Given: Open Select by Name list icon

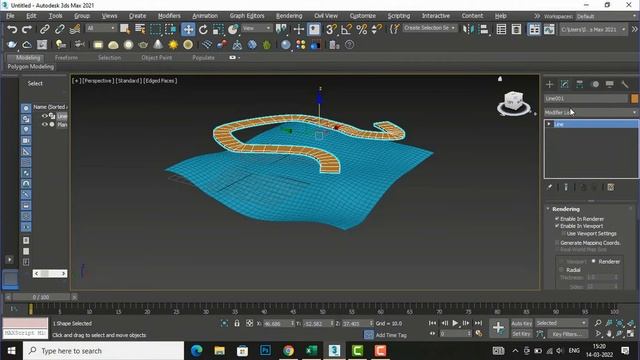Looking at the screenshot, I should (140, 29).
